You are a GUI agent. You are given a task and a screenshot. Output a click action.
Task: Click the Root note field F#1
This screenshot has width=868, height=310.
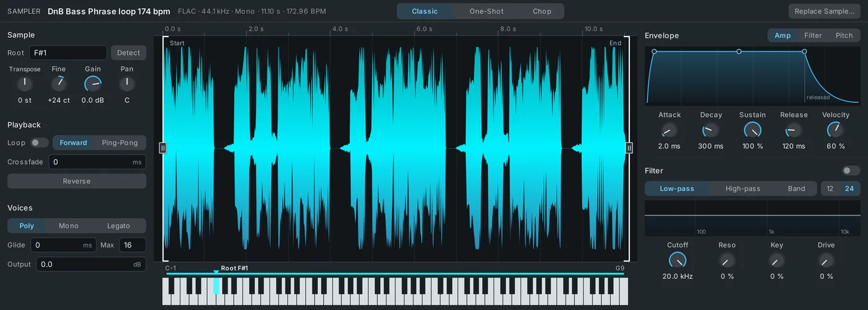coord(68,53)
